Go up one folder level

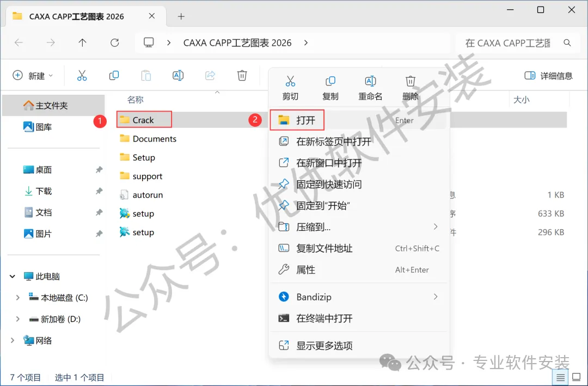point(83,43)
